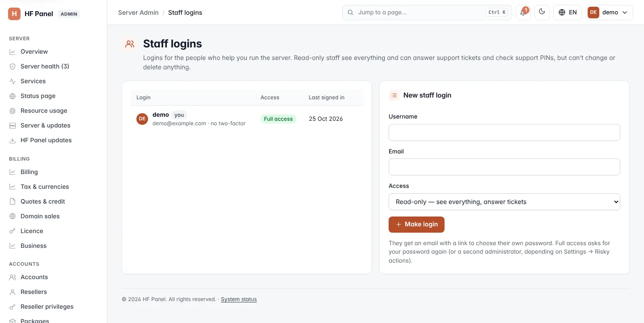The height and width of the screenshot is (323, 644).
Task: Click the Resellers person icon
Action: click(13, 292)
